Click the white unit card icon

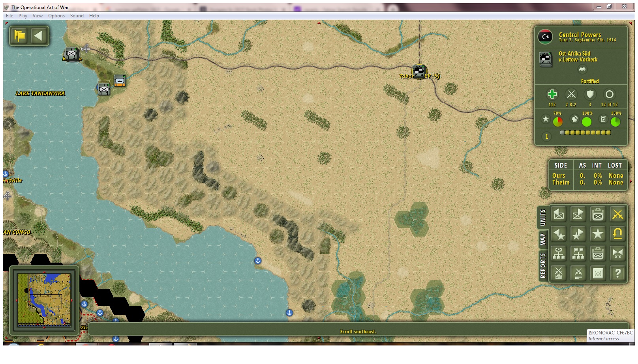tap(598, 273)
